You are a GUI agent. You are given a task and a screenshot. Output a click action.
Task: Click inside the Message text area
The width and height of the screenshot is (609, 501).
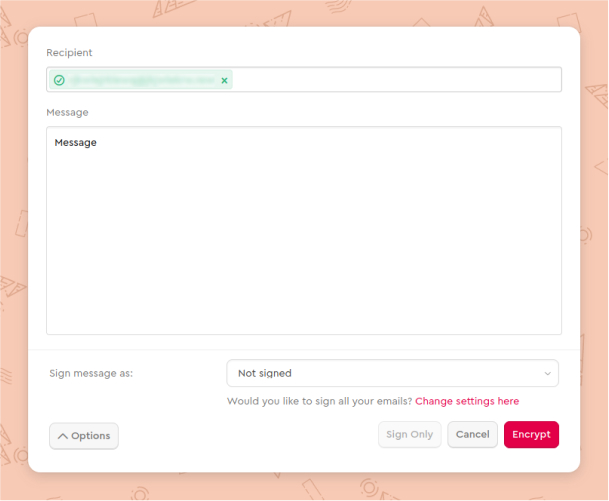pos(303,230)
